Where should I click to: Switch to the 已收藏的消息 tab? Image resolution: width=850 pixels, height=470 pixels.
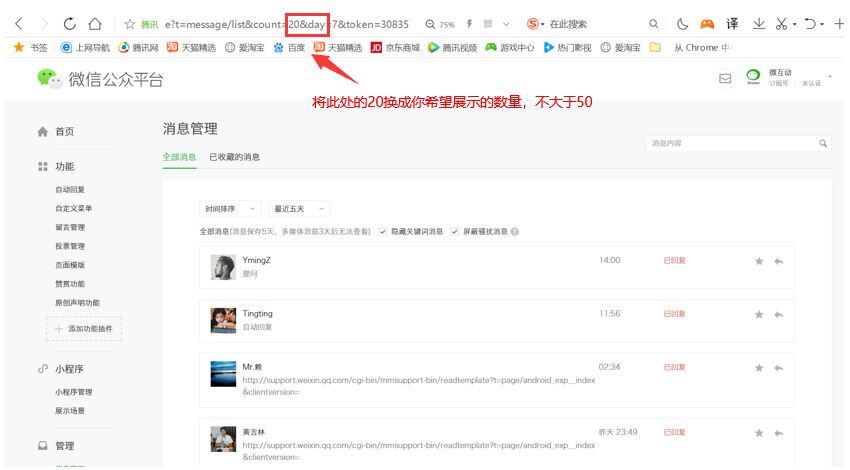(234, 157)
